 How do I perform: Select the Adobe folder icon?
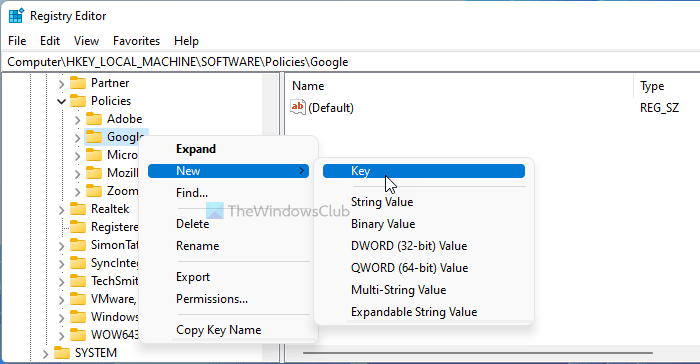[x=94, y=119]
